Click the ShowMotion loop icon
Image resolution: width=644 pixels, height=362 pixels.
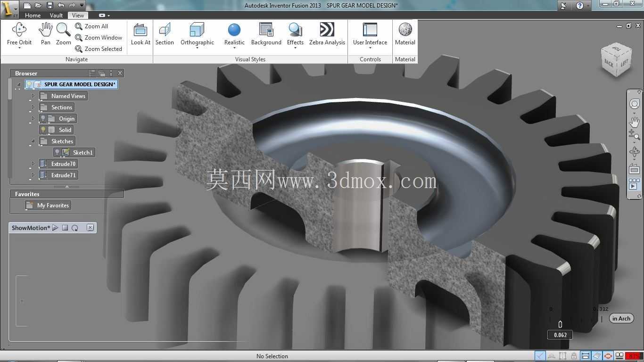click(74, 228)
